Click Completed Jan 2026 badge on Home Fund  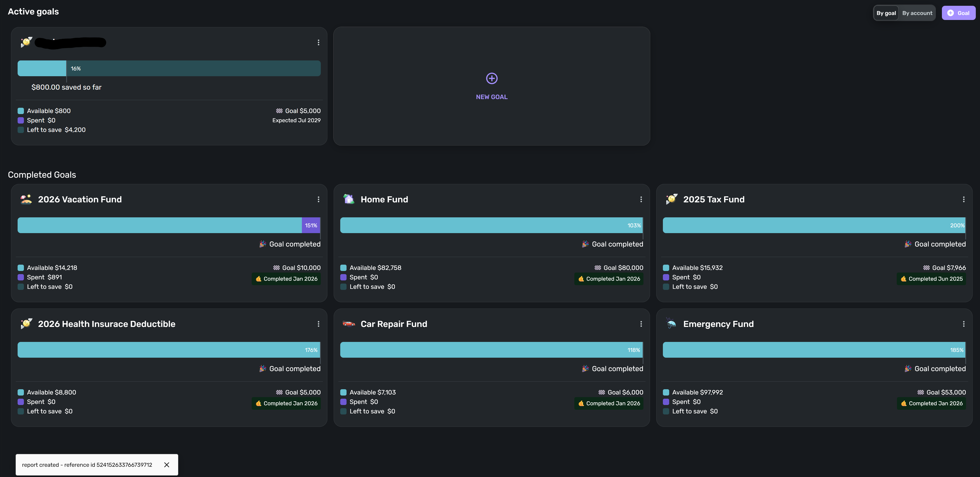(x=609, y=279)
